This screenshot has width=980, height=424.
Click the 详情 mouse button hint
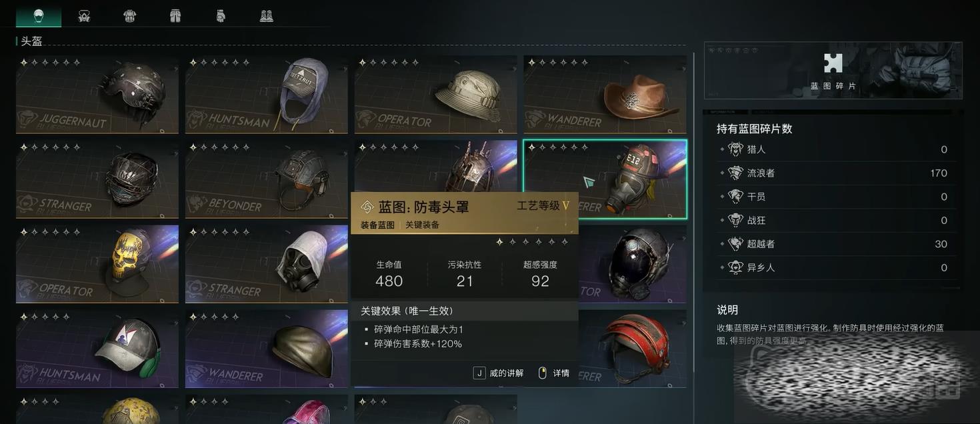(x=554, y=373)
